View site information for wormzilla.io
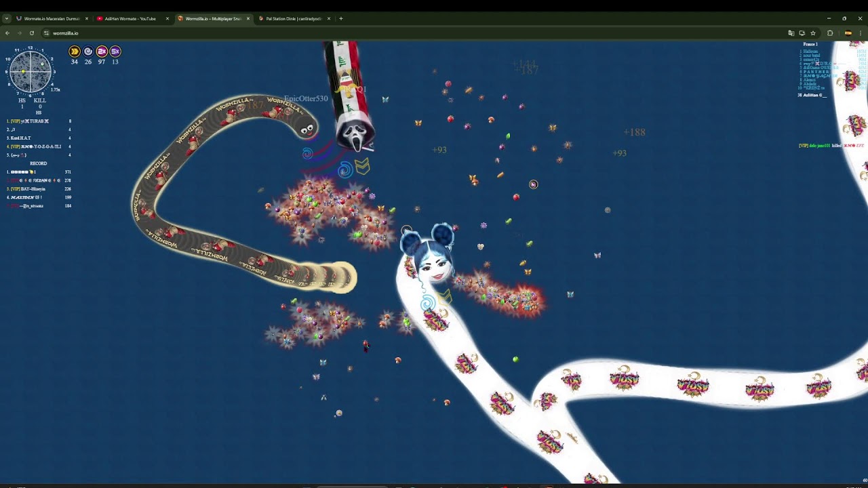This screenshot has height=488, width=868. tap(46, 33)
